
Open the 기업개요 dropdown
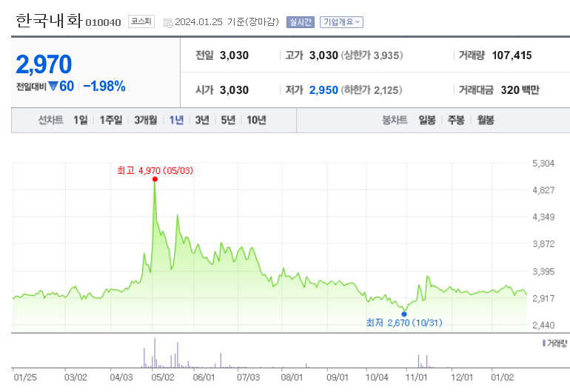pos(341,22)
